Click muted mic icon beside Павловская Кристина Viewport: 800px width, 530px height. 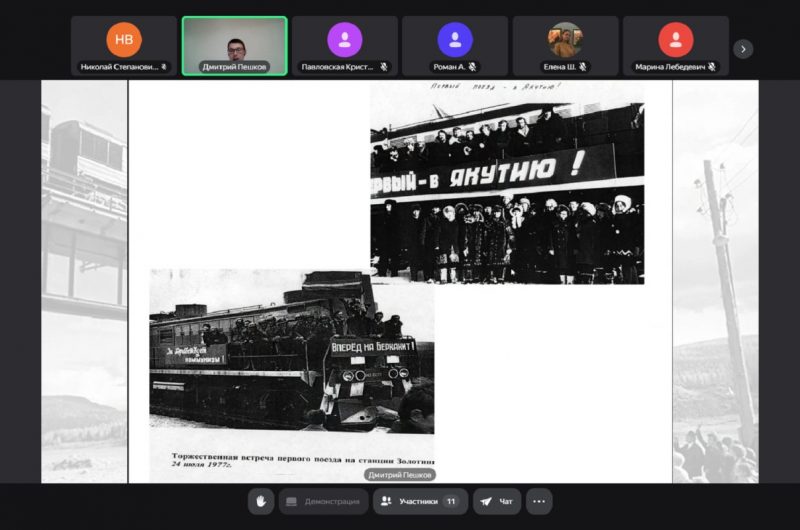[x=383, y=67]
